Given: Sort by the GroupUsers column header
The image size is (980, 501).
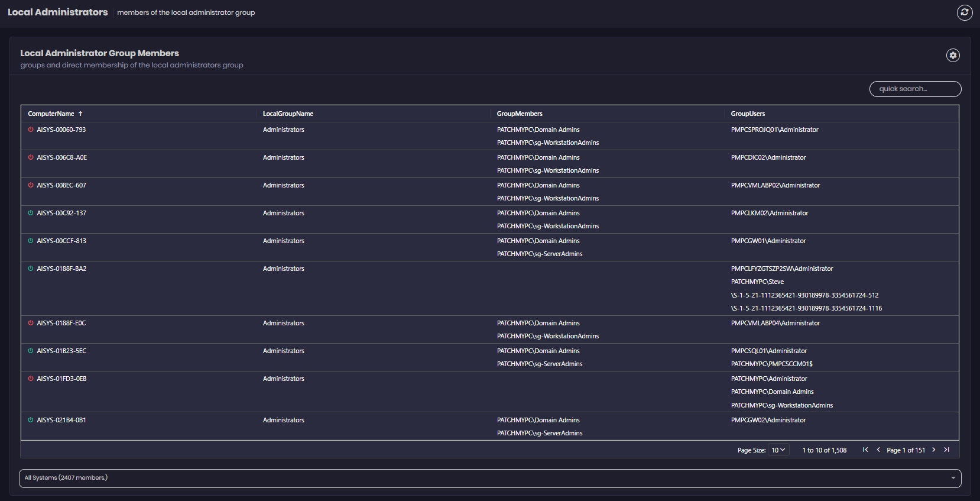Looking at the screenshot, I should 748,114.
